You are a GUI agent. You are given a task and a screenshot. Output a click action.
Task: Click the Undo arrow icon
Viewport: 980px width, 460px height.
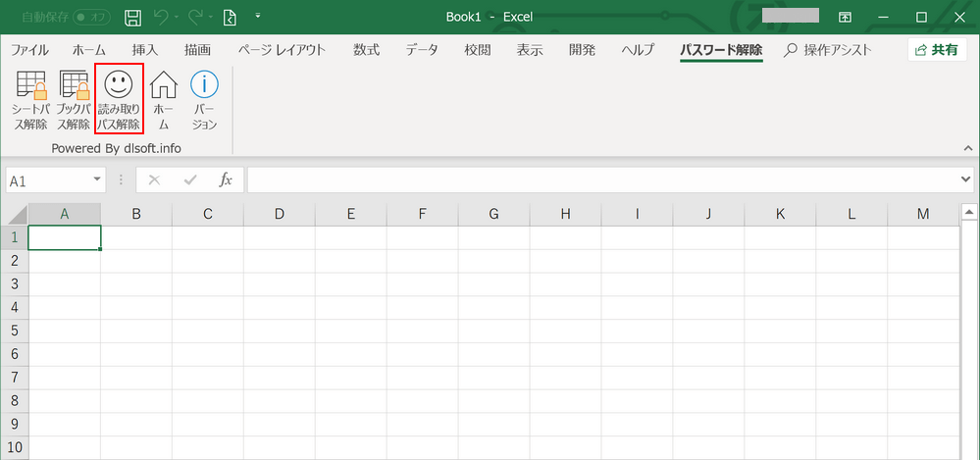pyautogui.click(x=162, y=17)
